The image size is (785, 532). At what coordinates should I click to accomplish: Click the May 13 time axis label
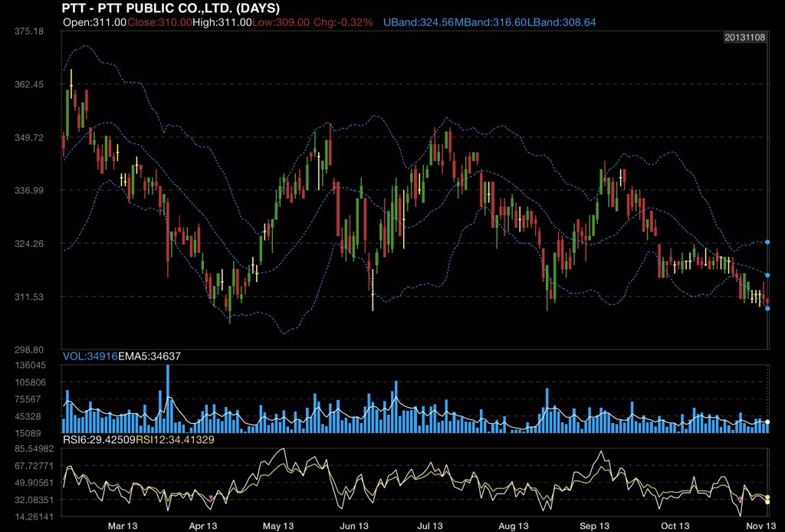pos(278,526)
